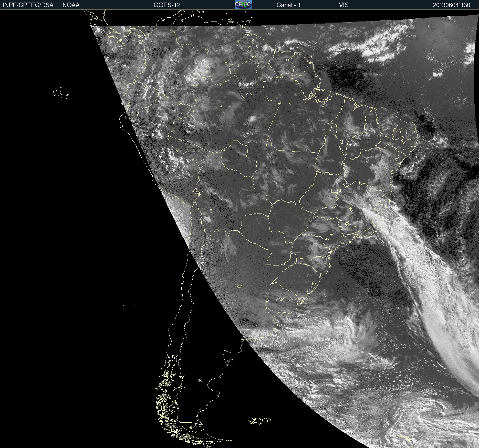
Task: Click the GOES-12 satellite label
Action: click(167, 5)
